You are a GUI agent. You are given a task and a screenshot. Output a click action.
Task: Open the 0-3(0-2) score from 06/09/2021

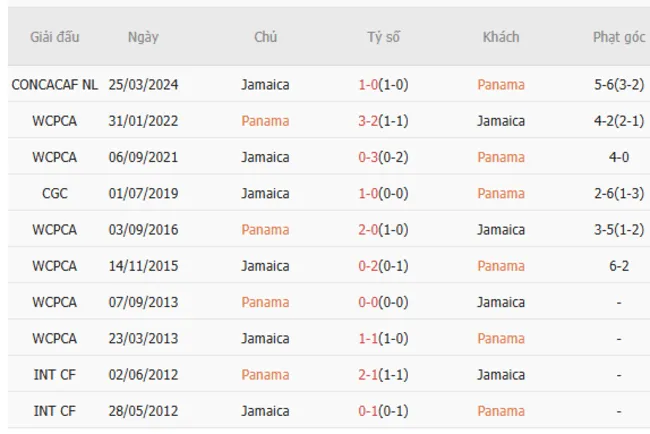383,157
